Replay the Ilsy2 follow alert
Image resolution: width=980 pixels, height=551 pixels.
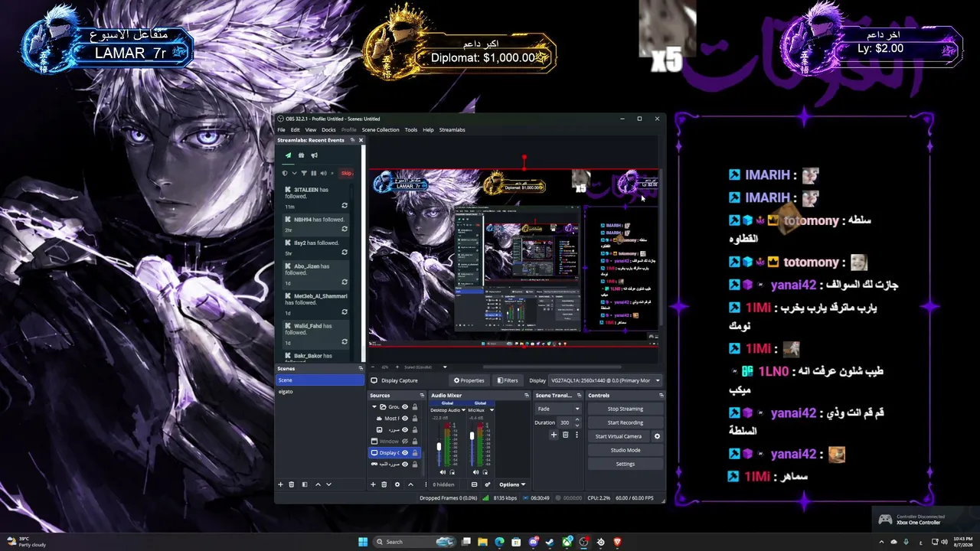pyautogui.click(x=345, y=253)
